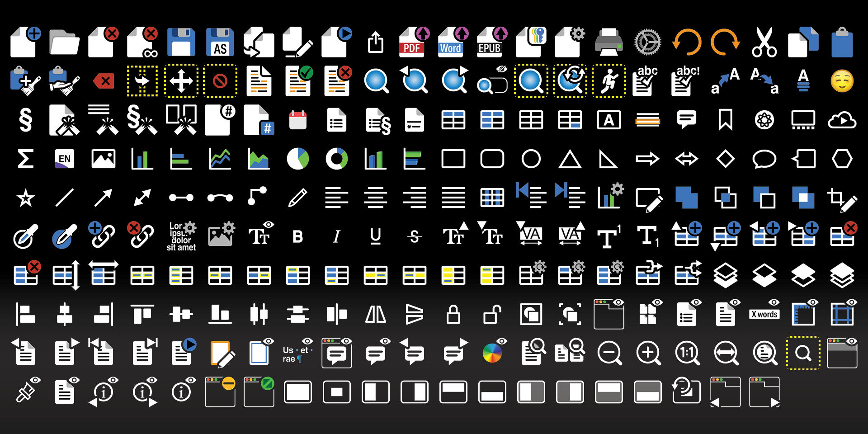The image size is (868, 434).
Task: Click the closed padlock lock icon
Action: (453, 314)
